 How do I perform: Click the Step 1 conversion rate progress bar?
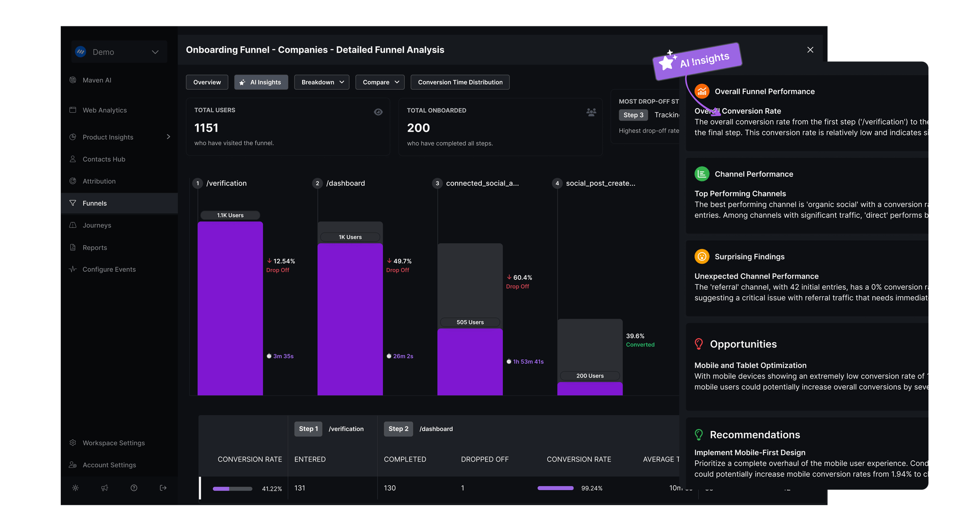[232, 488]
